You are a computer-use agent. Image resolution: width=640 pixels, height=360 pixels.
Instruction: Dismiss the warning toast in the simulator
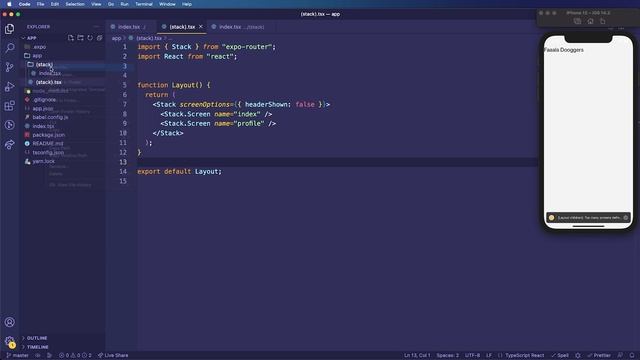click(x=626, y=218)
